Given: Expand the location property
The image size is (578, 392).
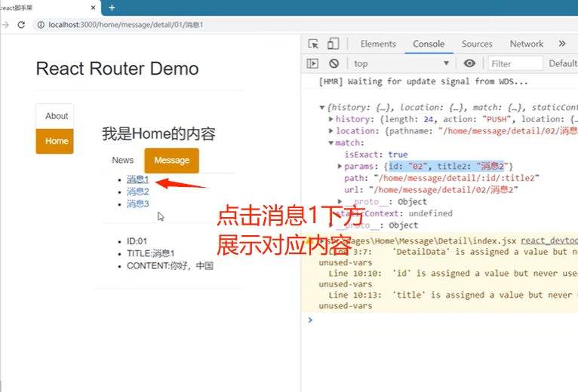Looking at the screenshot, I should point(331,130).
